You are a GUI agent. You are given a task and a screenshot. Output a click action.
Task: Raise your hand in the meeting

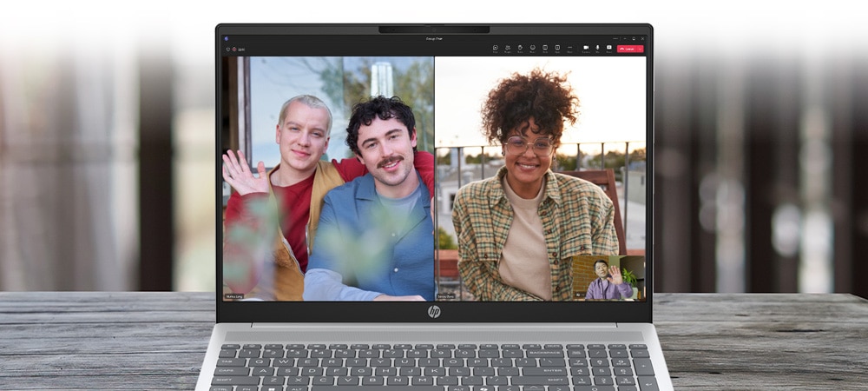tap(520, 49)
